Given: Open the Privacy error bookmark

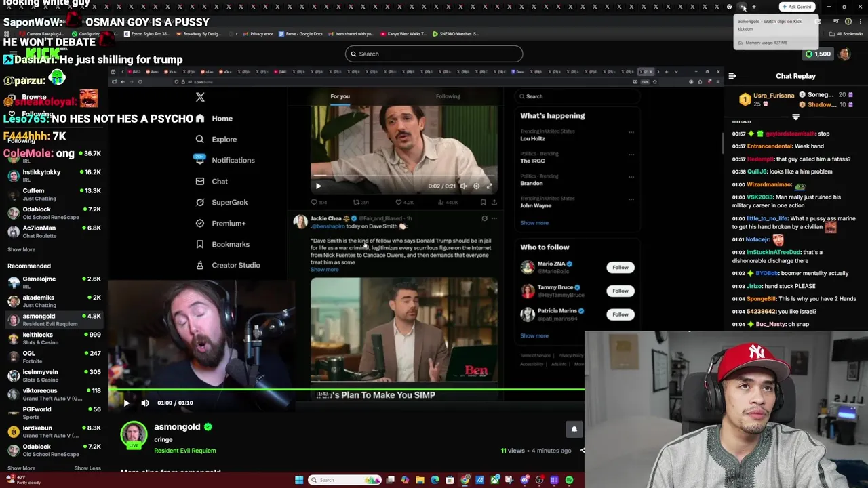Looking at the screenshot, I should [x=258, y=34].
